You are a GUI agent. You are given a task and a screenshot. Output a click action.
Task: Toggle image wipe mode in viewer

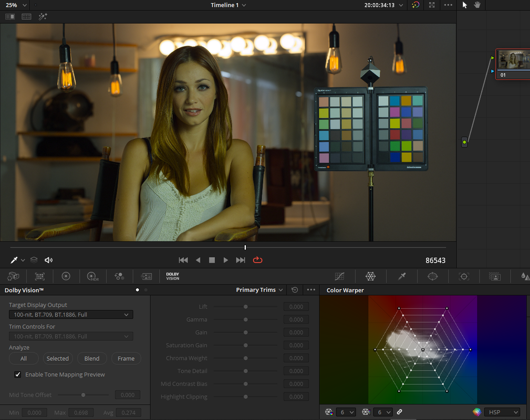tap(10, 16)
